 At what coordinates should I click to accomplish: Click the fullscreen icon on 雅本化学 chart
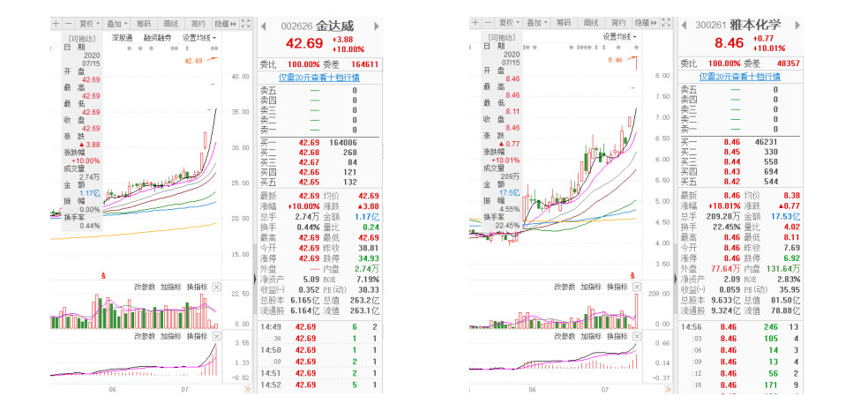[x=667, y=24]
